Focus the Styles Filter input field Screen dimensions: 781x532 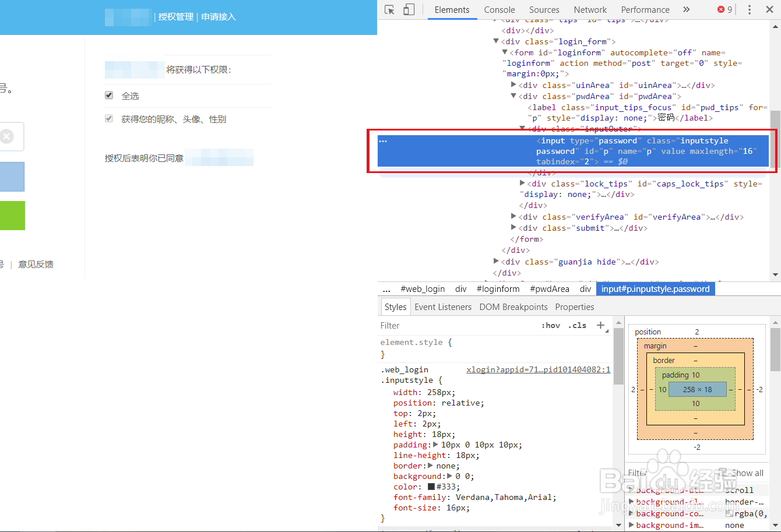tap(458, 326)
